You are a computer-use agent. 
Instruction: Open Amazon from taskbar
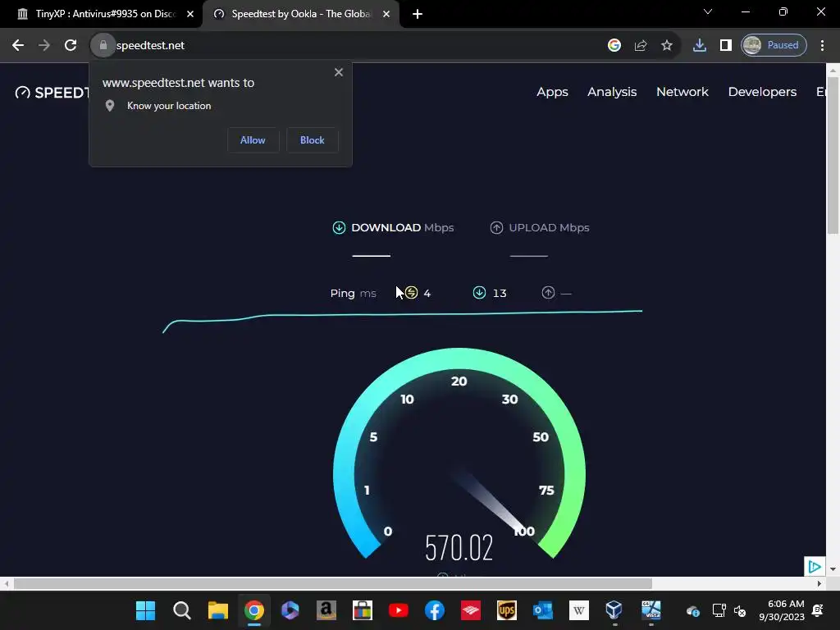[x=326, y=610]
